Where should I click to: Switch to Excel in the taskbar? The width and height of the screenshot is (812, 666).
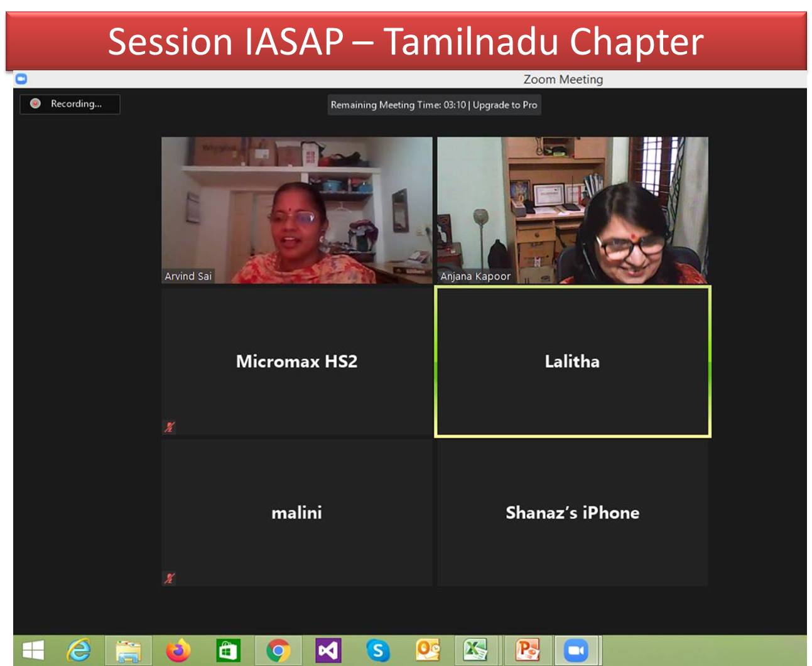pyautogui.click(x=476, y=650)
